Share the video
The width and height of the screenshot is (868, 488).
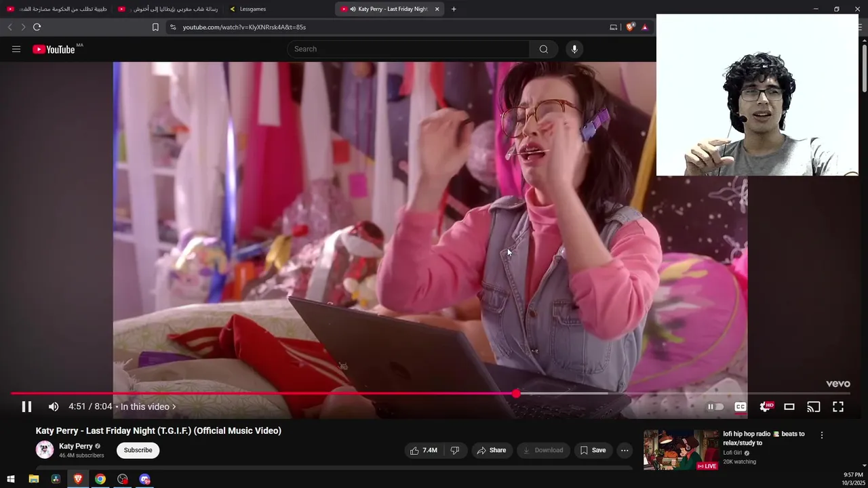(x=492, y=450)
